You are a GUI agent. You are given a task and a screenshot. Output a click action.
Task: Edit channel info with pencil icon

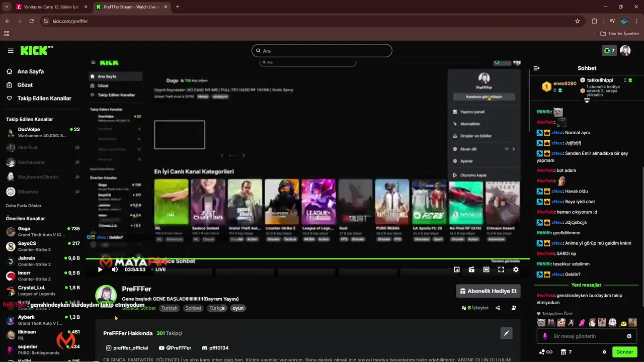[507, 333]
